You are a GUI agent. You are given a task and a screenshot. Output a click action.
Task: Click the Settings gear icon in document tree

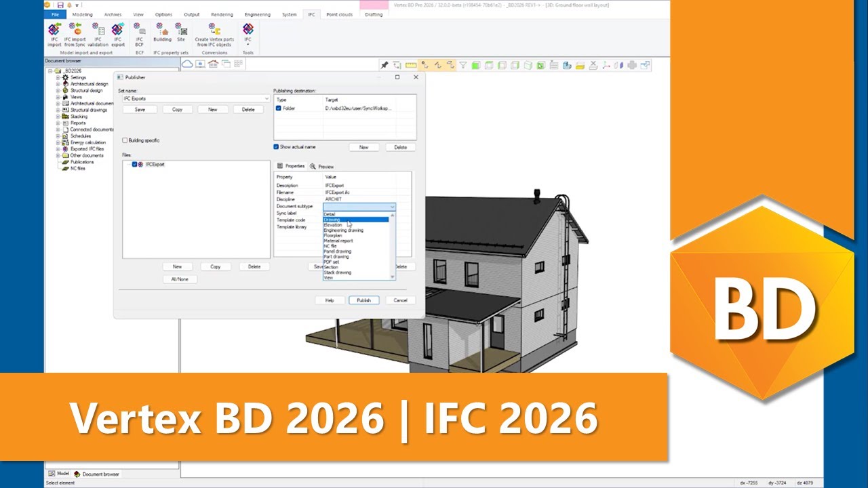coord(66,78)
